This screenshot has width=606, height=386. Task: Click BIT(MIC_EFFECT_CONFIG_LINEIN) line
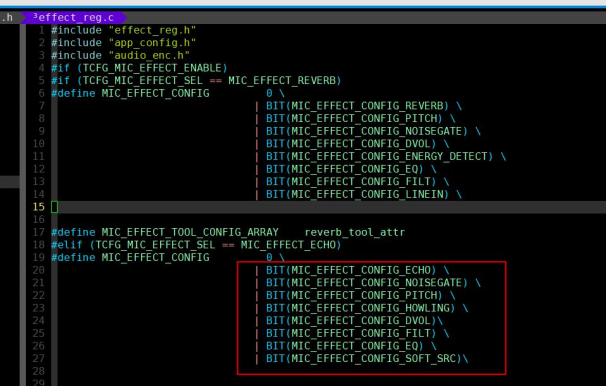[357, 194]
